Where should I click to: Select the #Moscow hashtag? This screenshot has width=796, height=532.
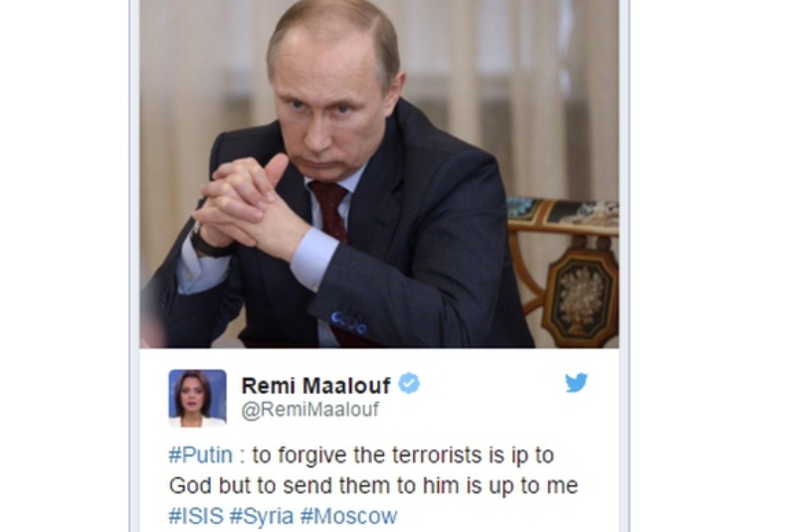tap(349, 516)
